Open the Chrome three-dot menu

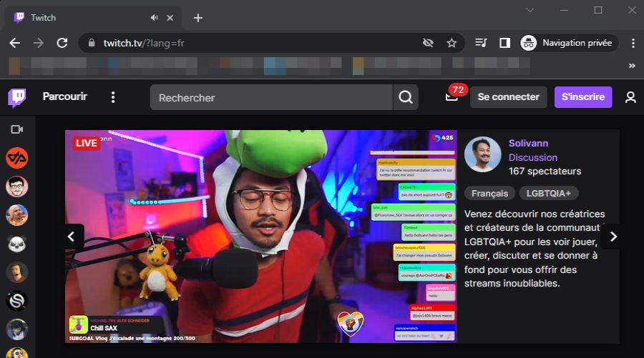coord(633,43)
